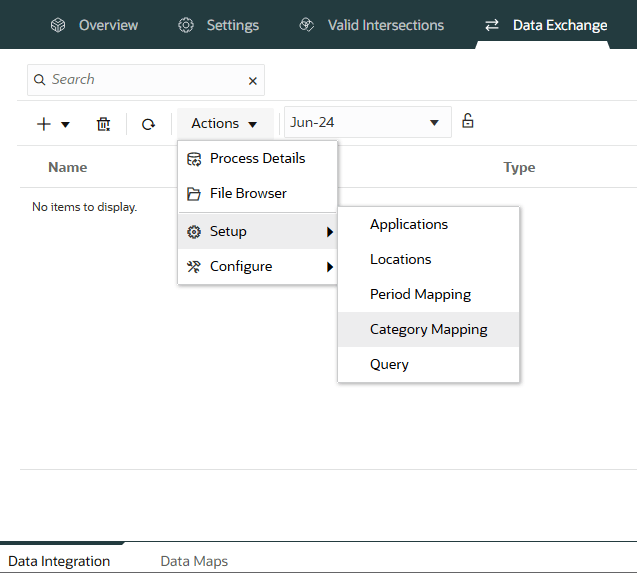Select Process Details from Actions menu
Image resolution: width=637 pixels, height=573 pixels.
coord(257,158)
